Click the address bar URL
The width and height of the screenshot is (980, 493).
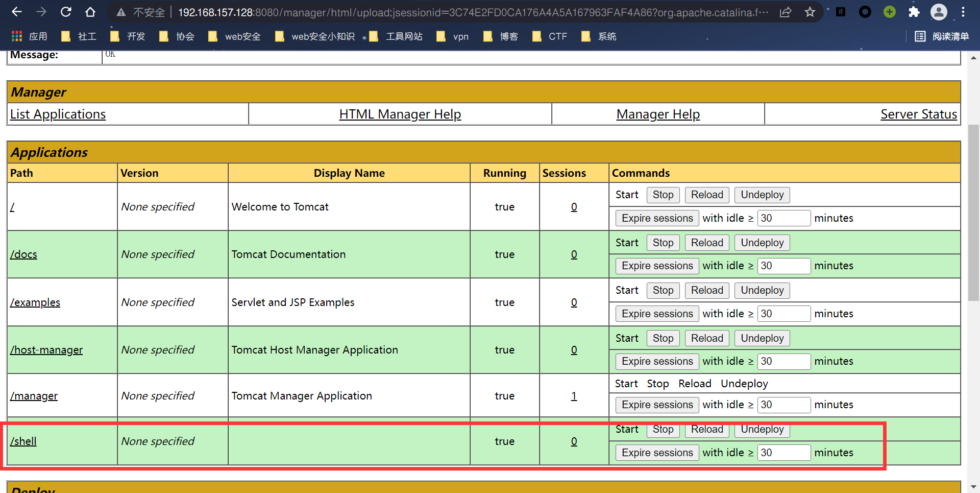coord(473,12)
